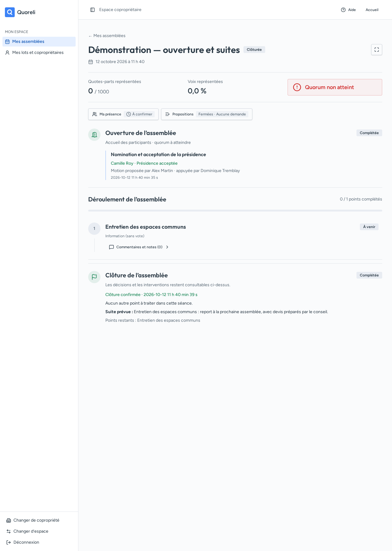The width and height of the screenshot is (392, 551).
Task: Select Changer d'espace
Action: (39, 531)
